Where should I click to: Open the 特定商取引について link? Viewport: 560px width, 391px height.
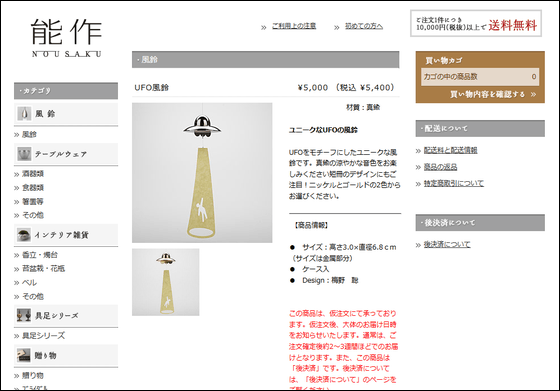[454, 184]
